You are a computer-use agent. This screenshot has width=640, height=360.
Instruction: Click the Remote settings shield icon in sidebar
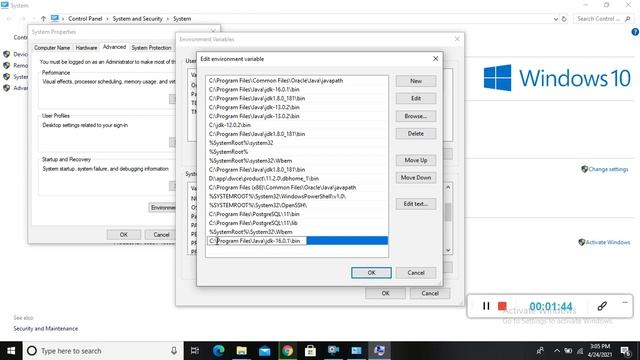(x=7, y=65)
